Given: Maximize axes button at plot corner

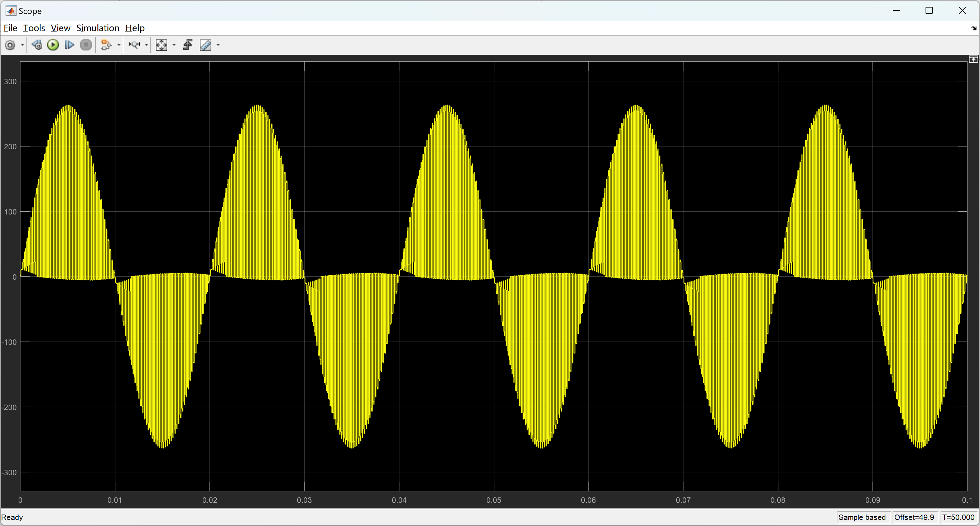Looking at the screenshot, I should click(x=973, y=59).
